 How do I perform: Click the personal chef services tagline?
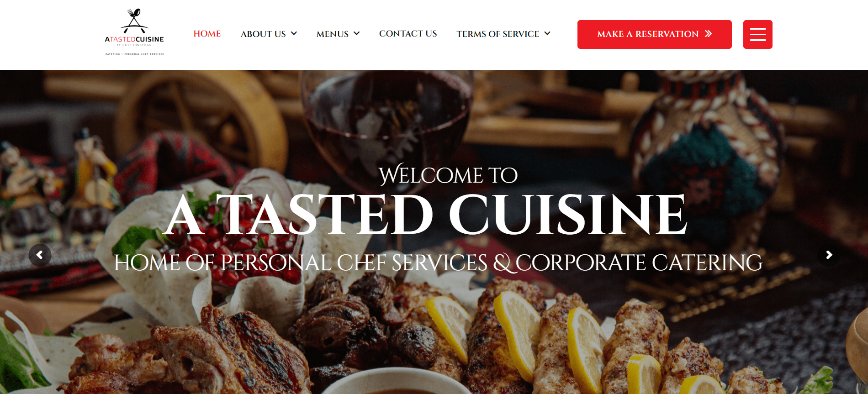tap(438, 263)
